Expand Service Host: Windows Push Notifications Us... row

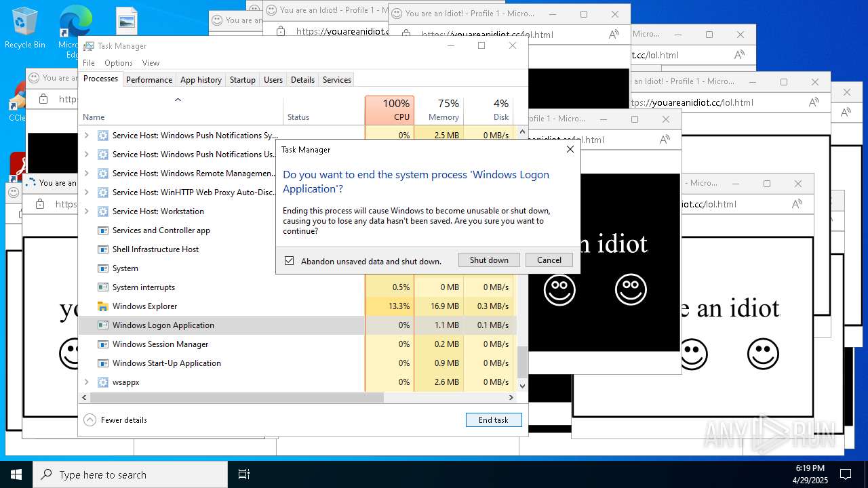tap(86, 155)
